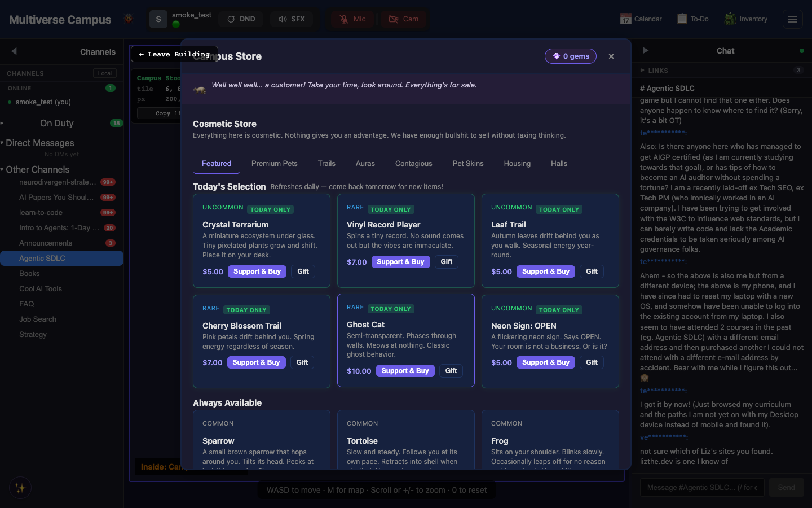The image size is (812, 508).
Task: Collapse the Channels sidebar with left arrow
Action: pyautogui.click(x=14, y=51)
